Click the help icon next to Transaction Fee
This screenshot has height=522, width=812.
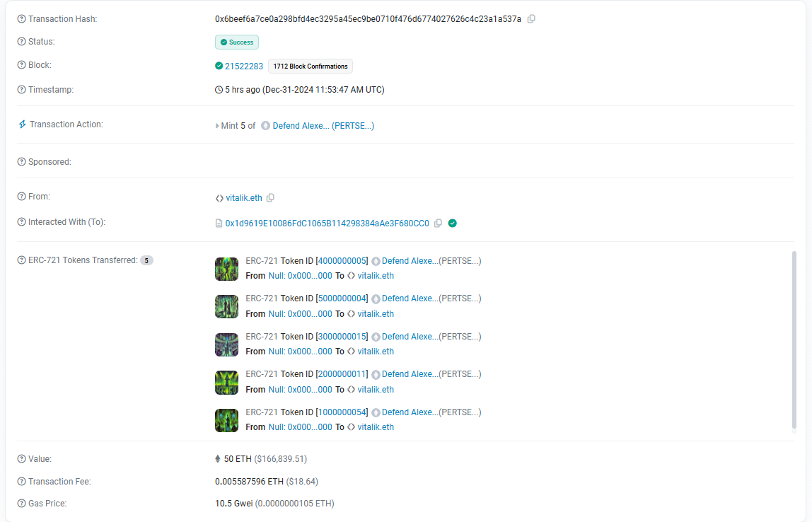(x=21, y=482)
